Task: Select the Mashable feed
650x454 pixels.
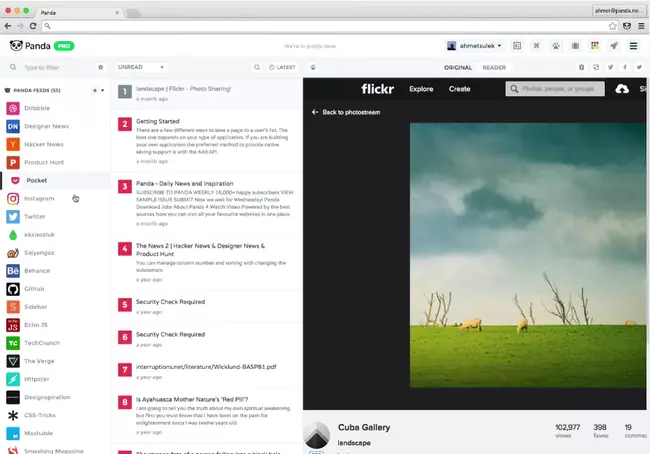Action: [x=38, y=433]
